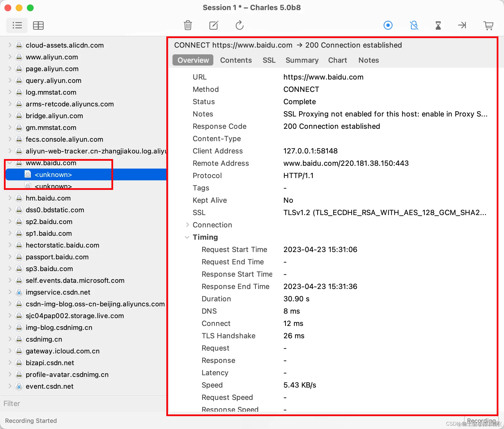Select sp2.baidu.com host
The height and width of the screenshot is (429, 504).
click(x=49, y=222)
